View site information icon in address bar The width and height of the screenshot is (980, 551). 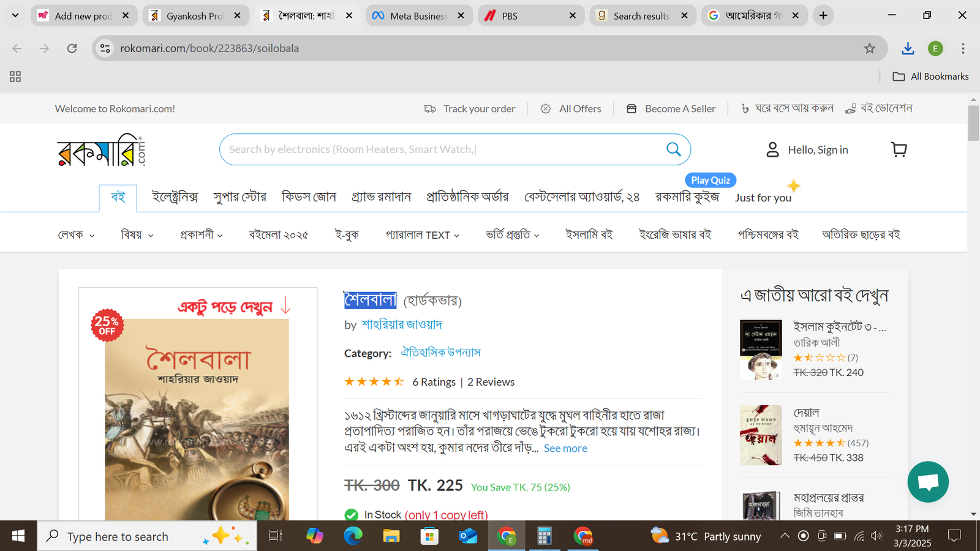tap(105, 48)
